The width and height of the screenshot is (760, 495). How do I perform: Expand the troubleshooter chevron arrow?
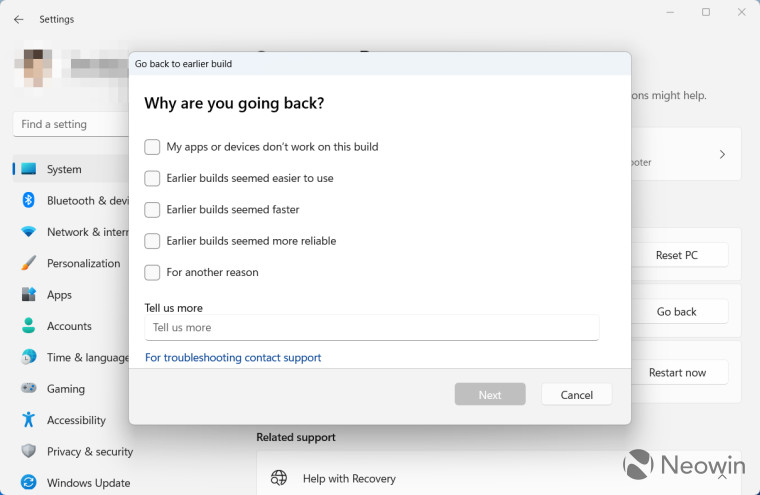pos(722,155)
